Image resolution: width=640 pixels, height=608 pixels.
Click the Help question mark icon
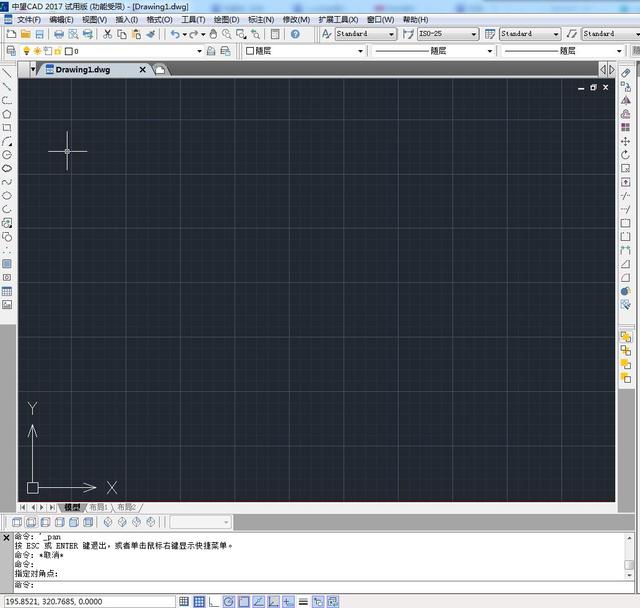(295, 34)
